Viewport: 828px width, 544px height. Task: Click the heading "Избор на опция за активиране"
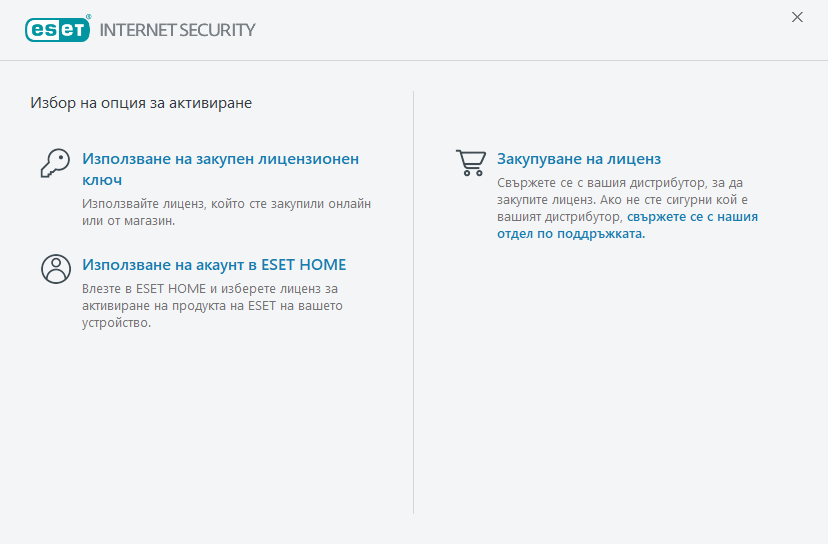[140, 102]
